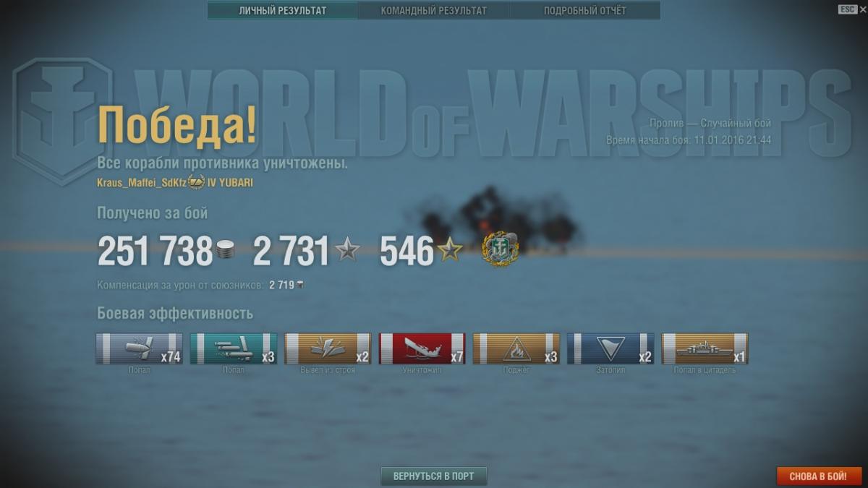Screen dimensions: 868x488
Task: Select the Личный результат tab
Action: pos(283,11)
